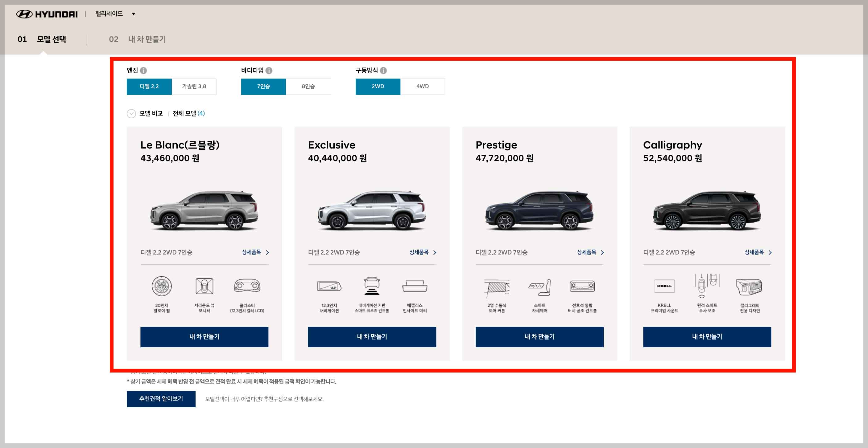The image size is (868, 448).
Task: Click the 20인치 알로이 휠 feature icon
Action: 161,287
